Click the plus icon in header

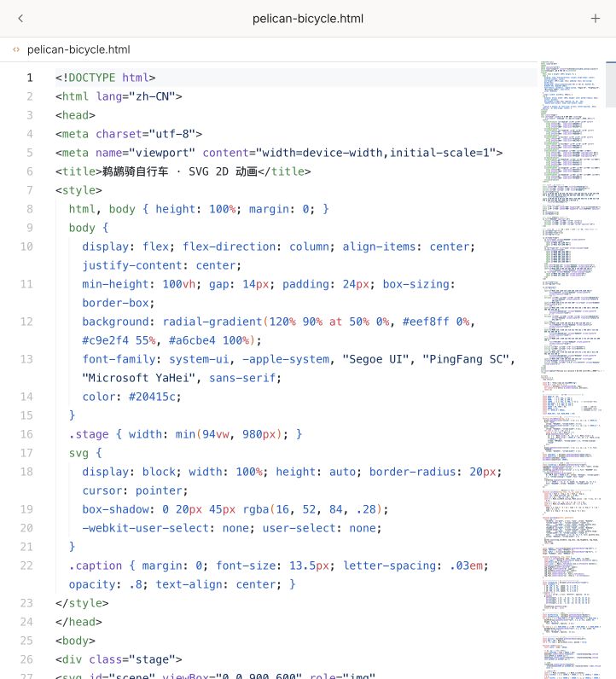596,18
